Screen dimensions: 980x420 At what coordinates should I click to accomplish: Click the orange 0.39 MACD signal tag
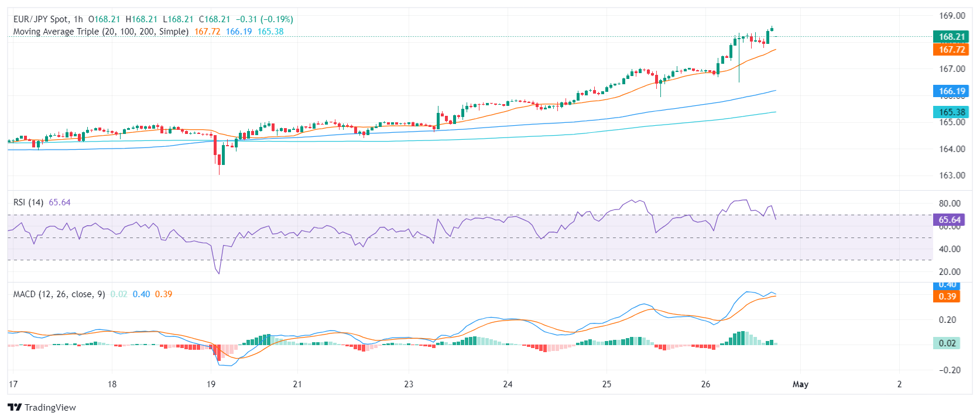947,297
